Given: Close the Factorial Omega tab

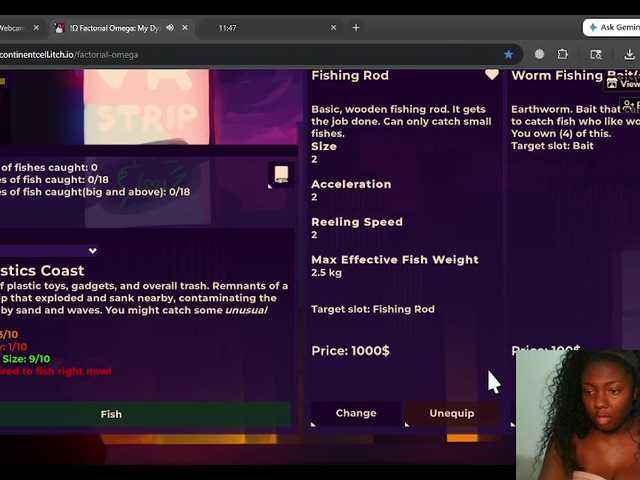Looking at the screenshot, I should (x=185, y=28).
